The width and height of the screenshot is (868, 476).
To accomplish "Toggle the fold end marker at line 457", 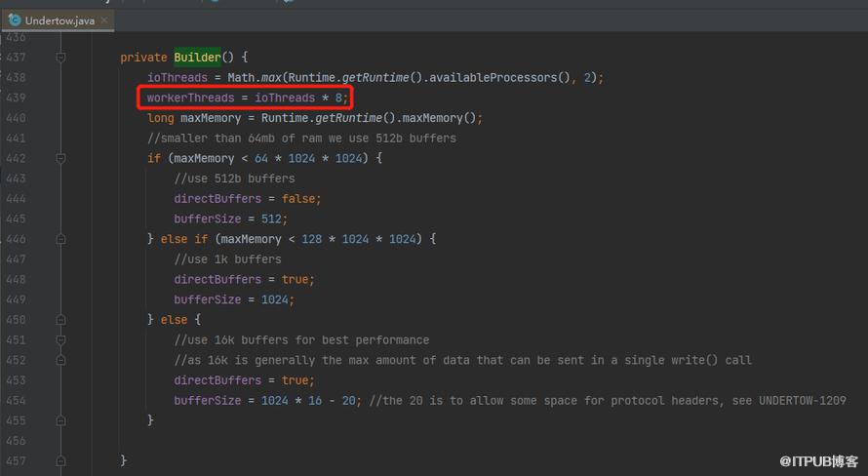I will 60,461.
